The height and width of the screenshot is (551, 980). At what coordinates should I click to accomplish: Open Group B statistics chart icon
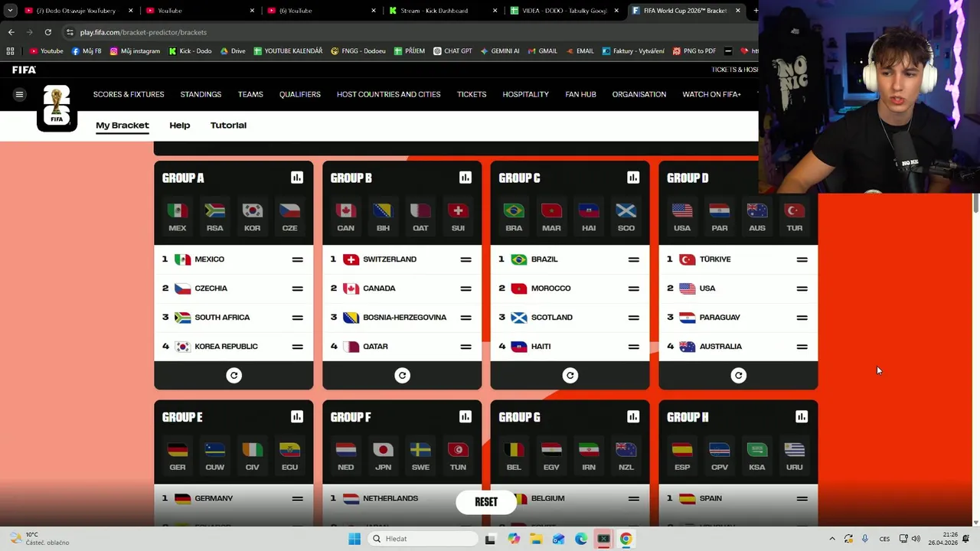coord(465,178)
